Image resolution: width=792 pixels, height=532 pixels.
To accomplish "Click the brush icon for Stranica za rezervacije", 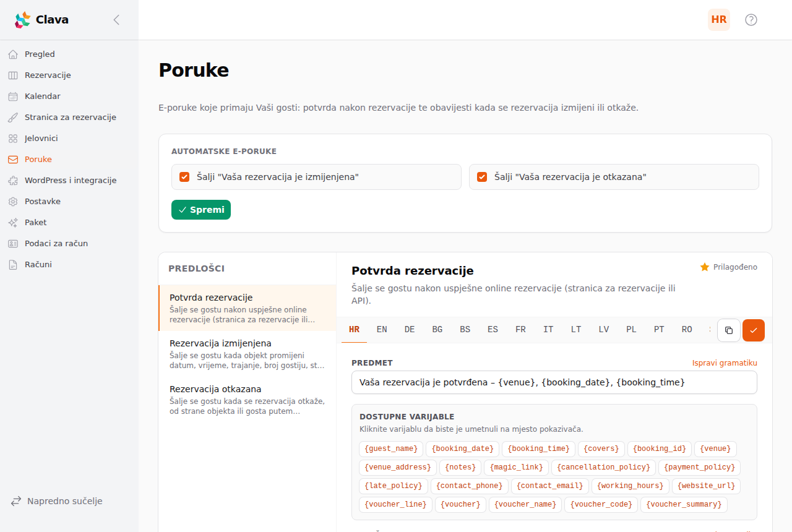I will 13,118.
